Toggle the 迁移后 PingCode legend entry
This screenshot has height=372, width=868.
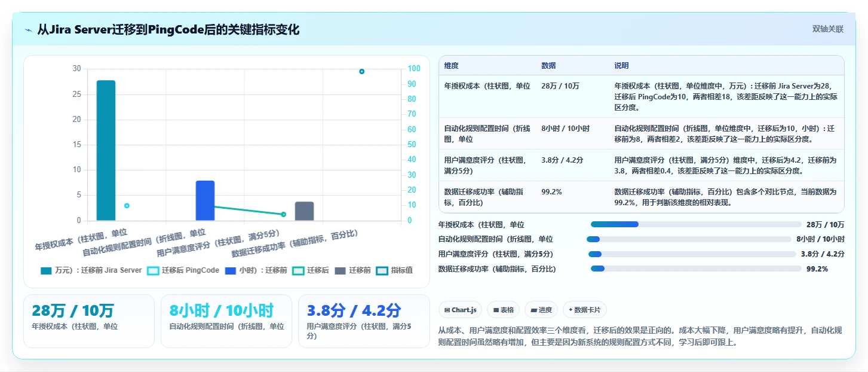pos(183,270)
